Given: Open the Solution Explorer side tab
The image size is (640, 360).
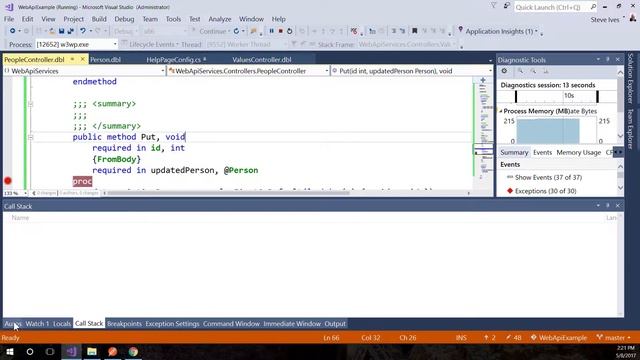Looking at the screenshot, I should click(x=631, y=78).
